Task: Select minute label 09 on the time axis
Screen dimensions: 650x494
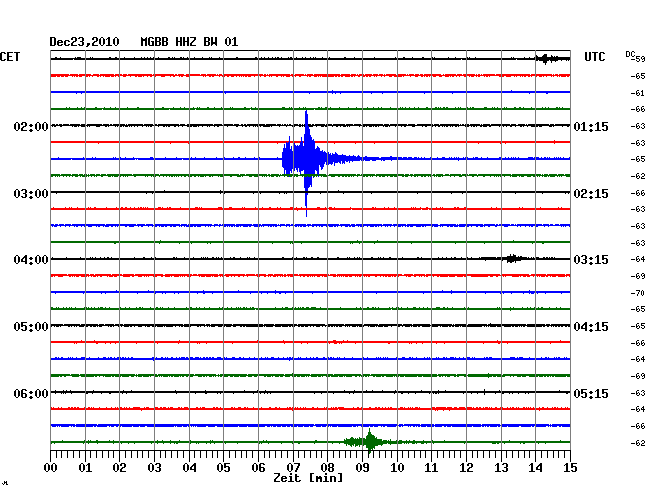Action: click(x=362, y=467)
